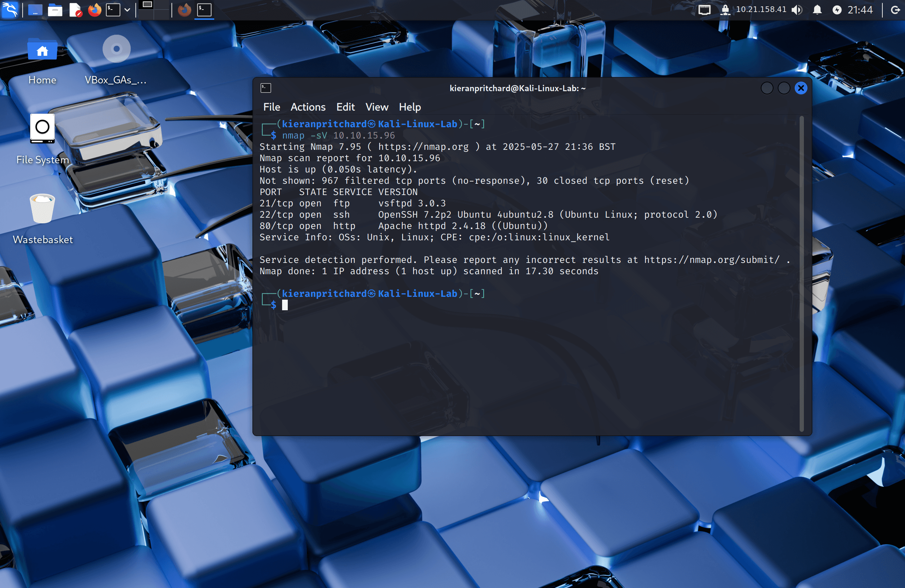This screenshot has height=588, width=905.
Task: Expand the terminal launcher dropdown arrow
Action: click(127, 10)
